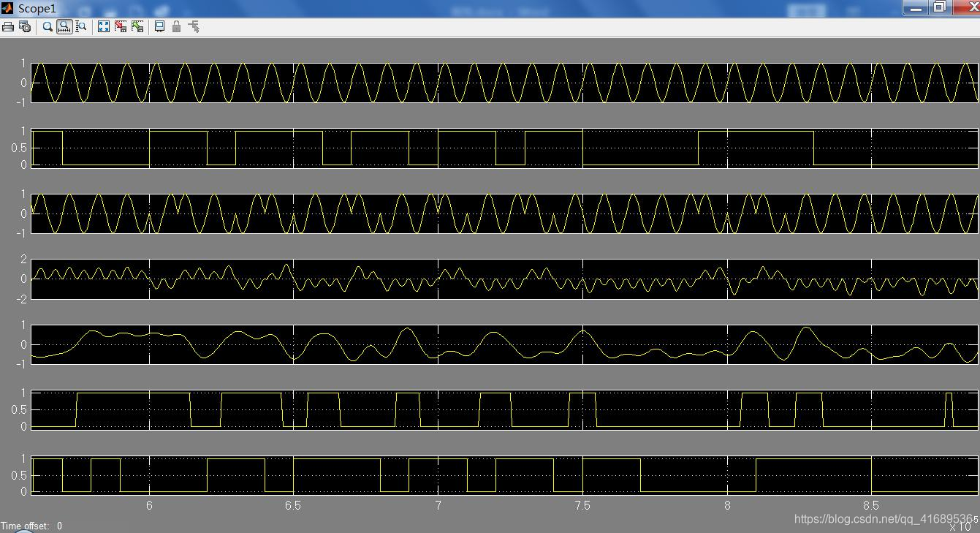Click the 7.5 time axis label
The width and height of the screenshot is (980, 533).
(582, 505)
